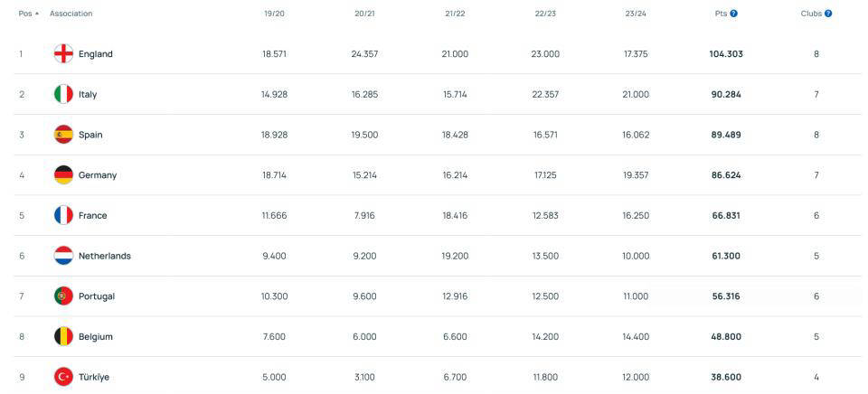Click Italy's total points 90.284

tap(726, 94)
